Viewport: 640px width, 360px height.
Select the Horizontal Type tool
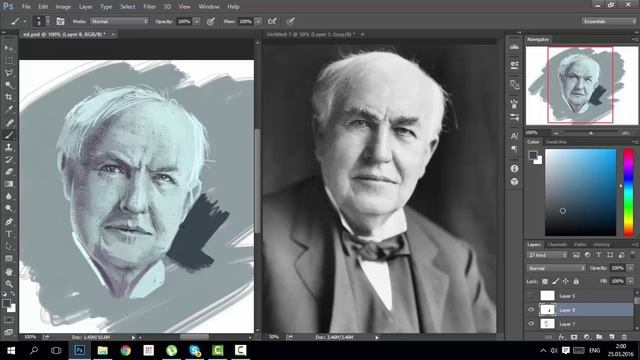pos(9,234)
